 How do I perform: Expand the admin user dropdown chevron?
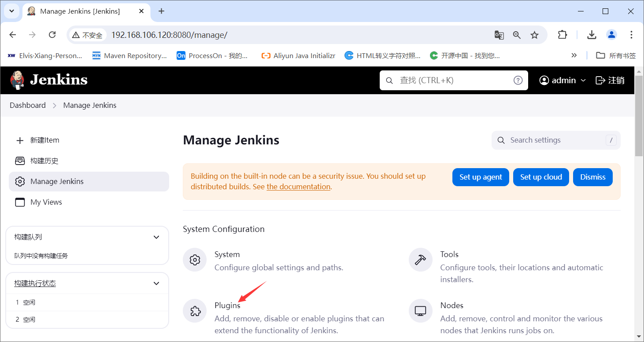[x=583, y=80]
